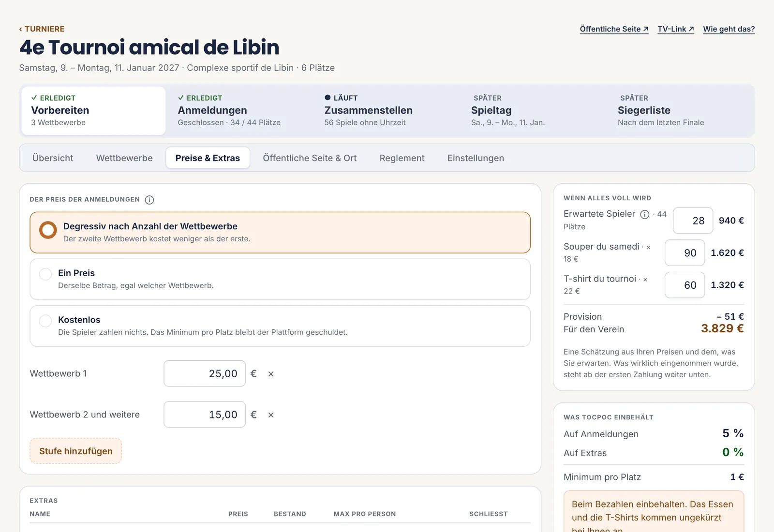The height and width of the screenshot is (532, 774).
Task: Click the tournament title '4e Tournoi amical de Libin'
Action: (x=149, y=47)
